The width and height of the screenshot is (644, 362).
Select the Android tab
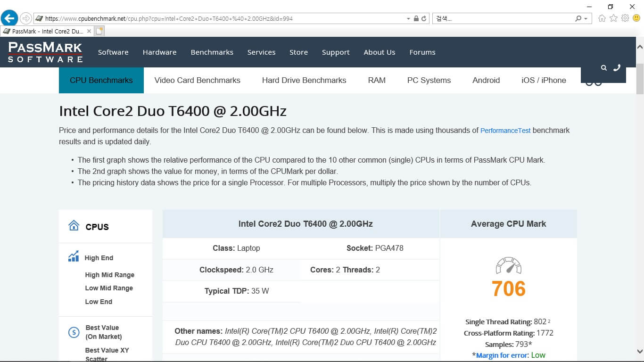point(486,80)
